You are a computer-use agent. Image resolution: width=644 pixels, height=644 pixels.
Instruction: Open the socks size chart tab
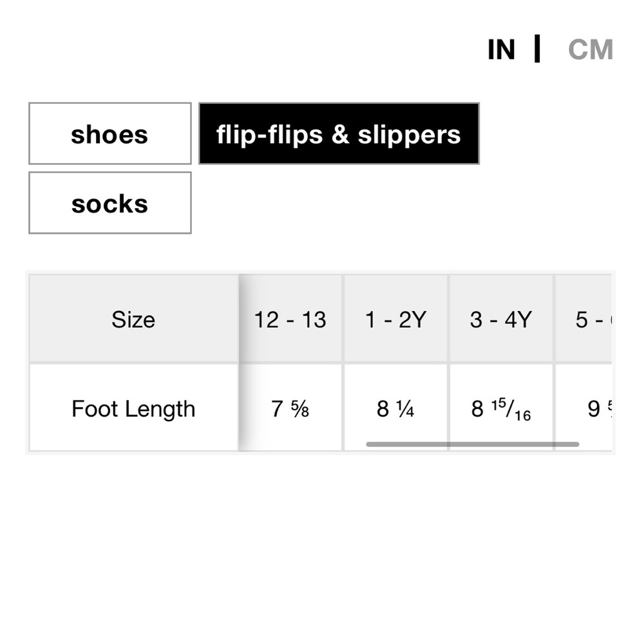(109, 204)
